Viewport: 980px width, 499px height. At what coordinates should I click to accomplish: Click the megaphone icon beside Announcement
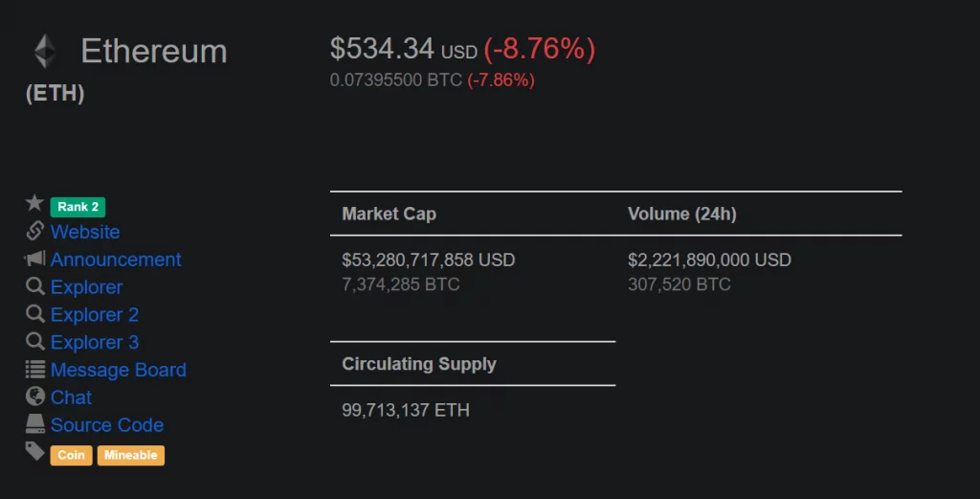tap(35, 258)
